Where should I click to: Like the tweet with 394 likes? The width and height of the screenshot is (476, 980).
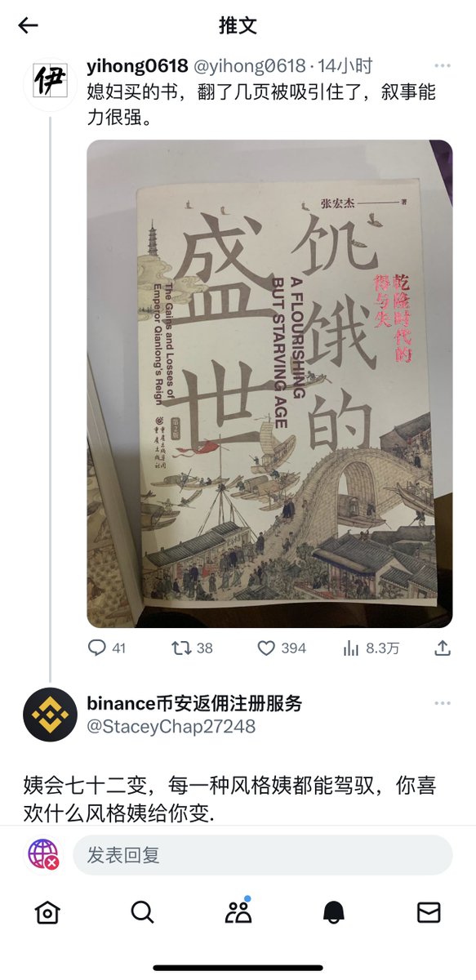tap(266, 648)
